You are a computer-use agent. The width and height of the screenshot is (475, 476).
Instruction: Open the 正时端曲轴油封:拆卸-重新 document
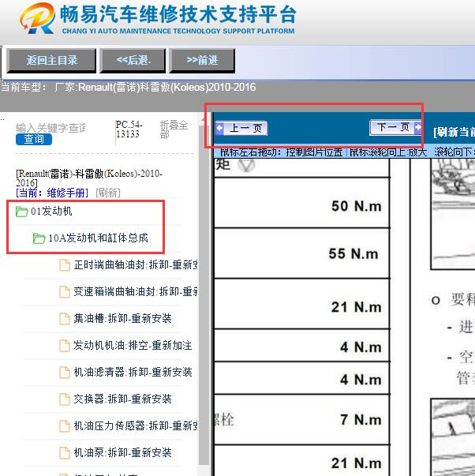[136, 264]
